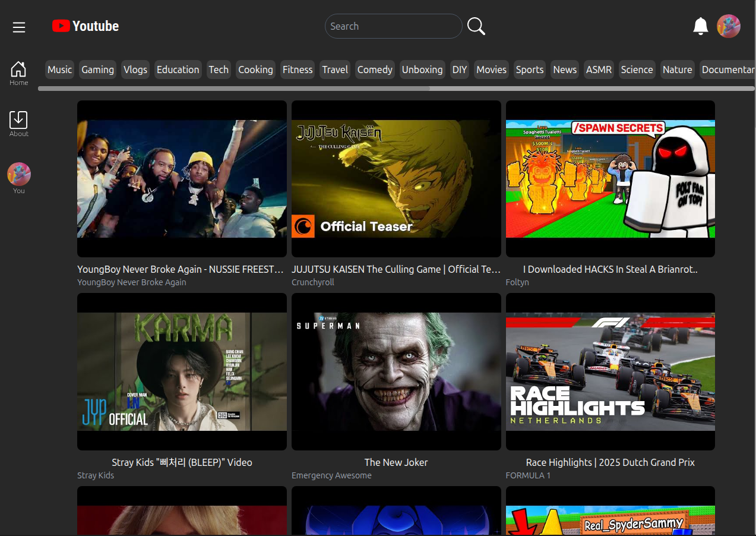
Task: Select the Music category chip
Action: (59, 70)
